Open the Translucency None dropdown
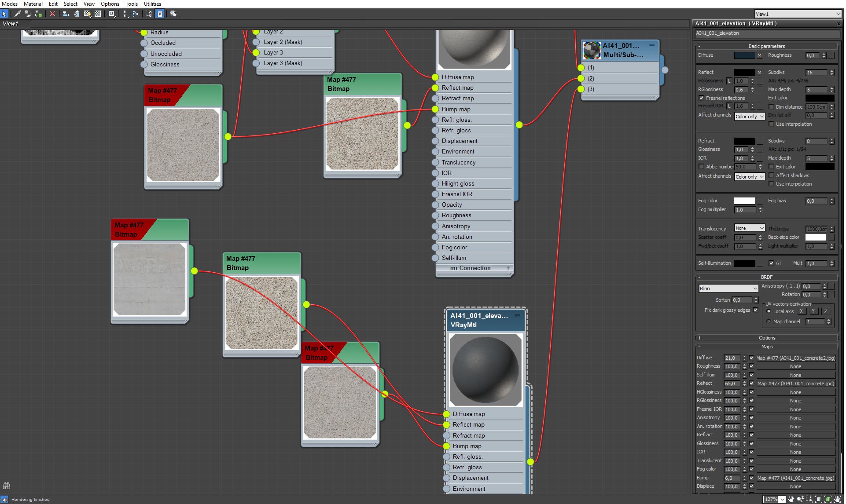The height and width of the screenshot is (504, 846). point(750,228)
